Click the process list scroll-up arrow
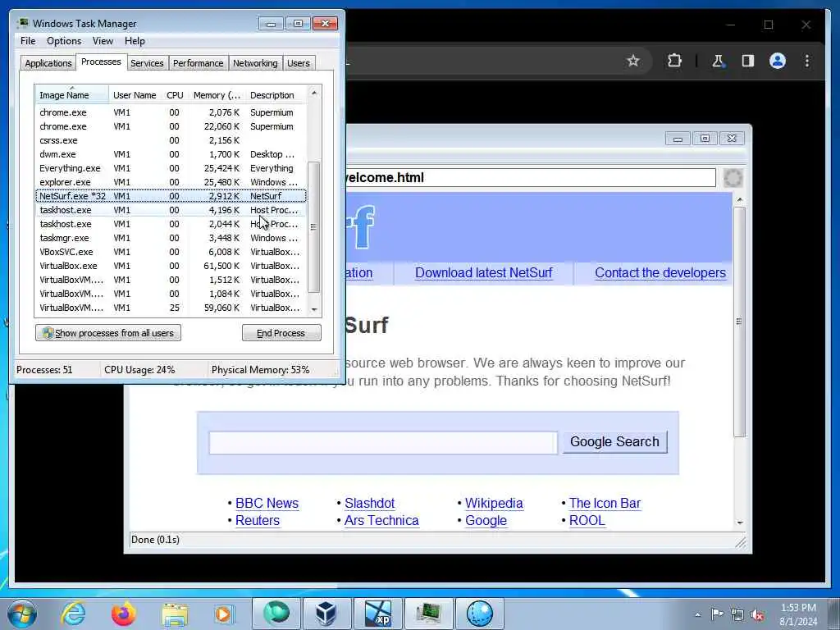 click(x=314, y=93)
